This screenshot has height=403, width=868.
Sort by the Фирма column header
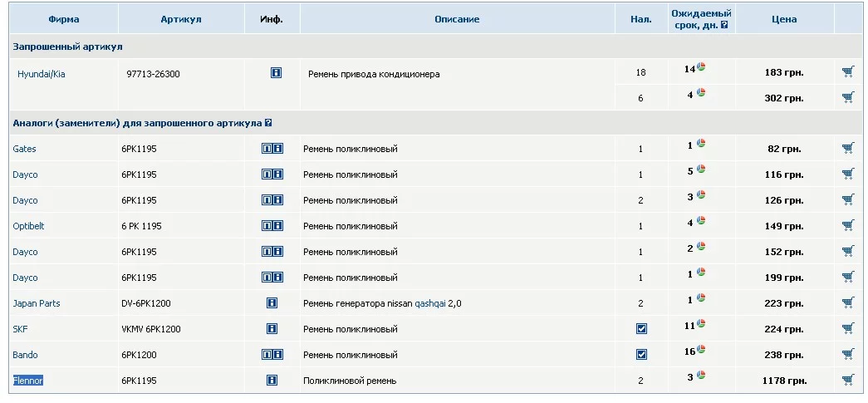[x=64, y=19]
